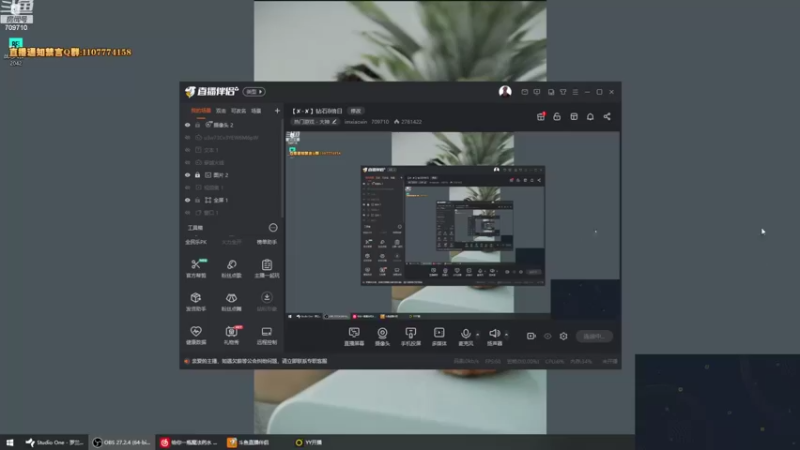Open the clipboard tool icon in toolbox
Image resolution: width=800 pixels, height=450 pixels.
point(267,267)
